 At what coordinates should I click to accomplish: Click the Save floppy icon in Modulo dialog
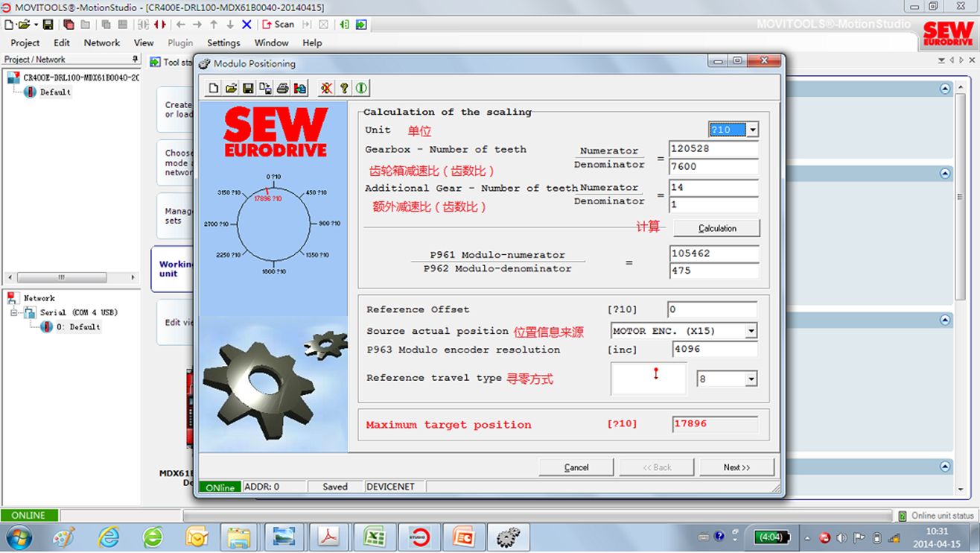[x=248, y=89]
